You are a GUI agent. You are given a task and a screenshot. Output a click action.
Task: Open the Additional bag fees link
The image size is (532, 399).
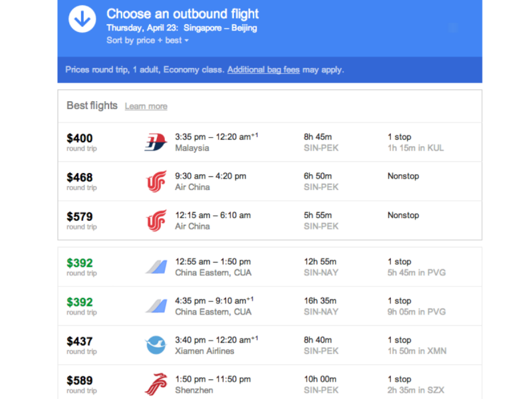pos(263,70)
